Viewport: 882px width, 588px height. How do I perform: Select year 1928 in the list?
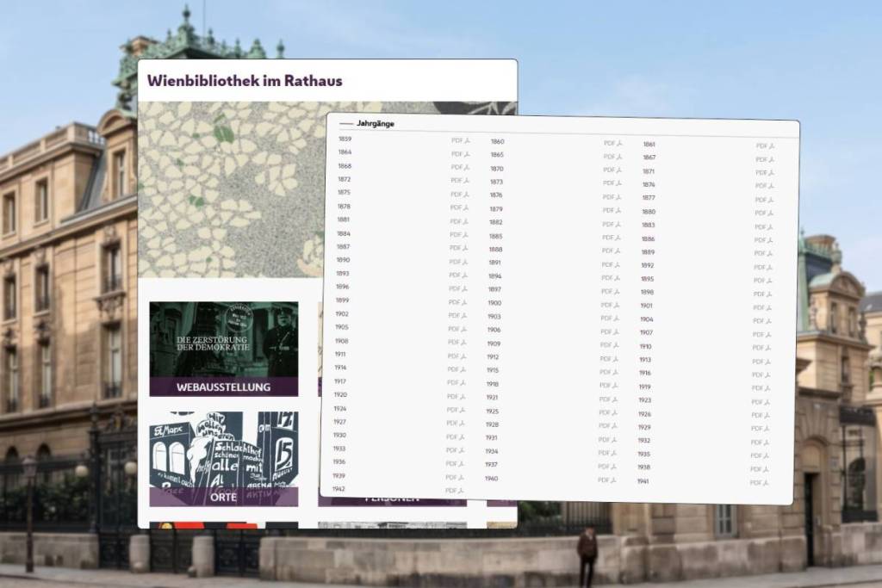[x=492, y=425]
